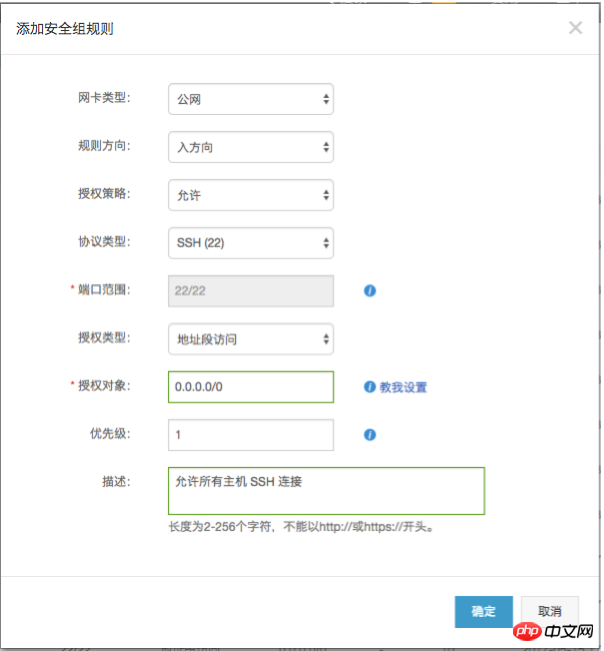This screenshot has height=651, width=604.
Task: Cancel with the 取消 button
Action: point(550,612)
